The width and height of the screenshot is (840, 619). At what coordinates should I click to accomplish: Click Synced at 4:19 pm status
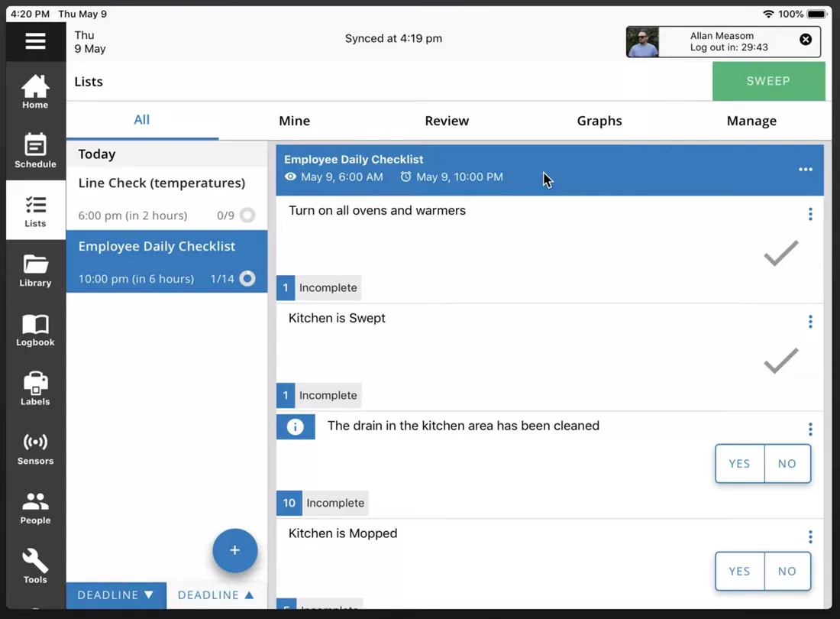(393, 38)
